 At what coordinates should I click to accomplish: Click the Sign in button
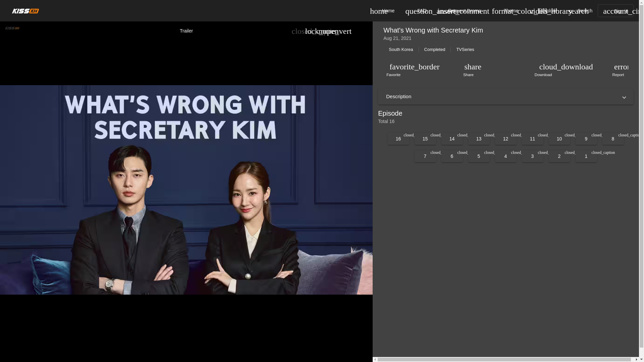[x=615, y=11]
